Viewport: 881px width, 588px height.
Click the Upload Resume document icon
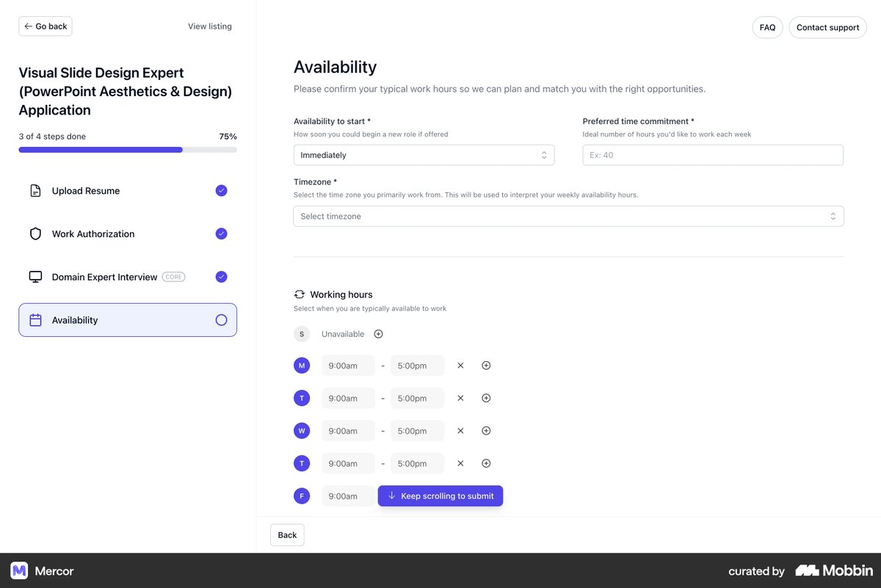(35, 191)
